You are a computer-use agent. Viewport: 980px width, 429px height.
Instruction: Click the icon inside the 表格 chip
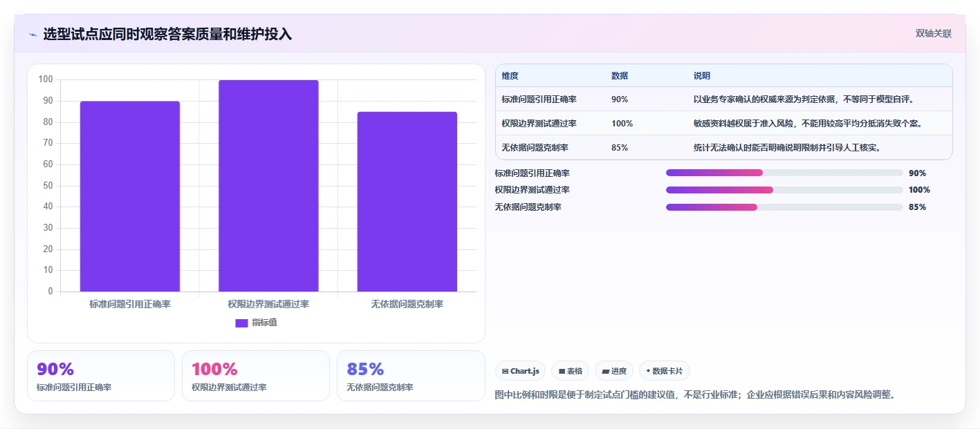pos(562,372)
